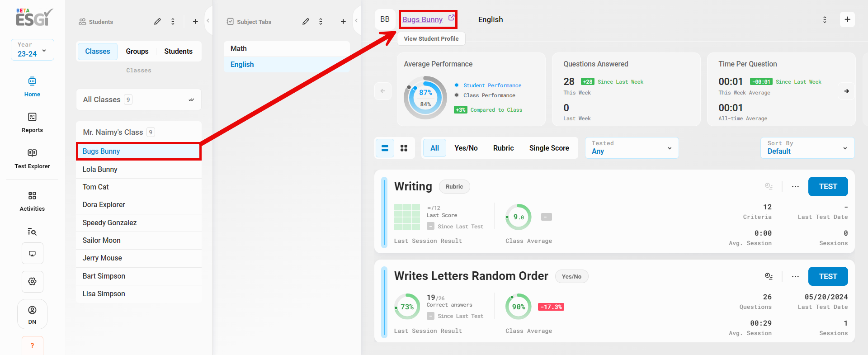Show next statistics card with right arrow
The width and height of the screenshot is (868, 355).
point(846,91)
